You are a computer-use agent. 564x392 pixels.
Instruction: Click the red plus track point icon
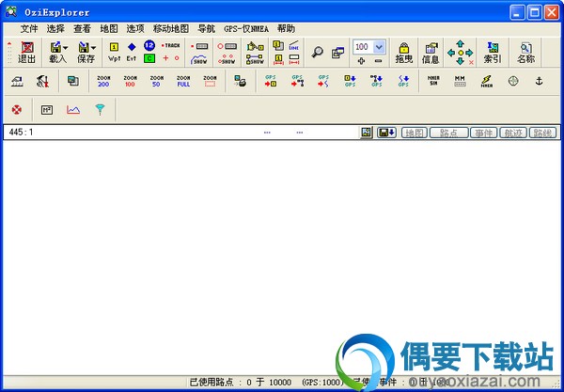[x=165, y=58]
